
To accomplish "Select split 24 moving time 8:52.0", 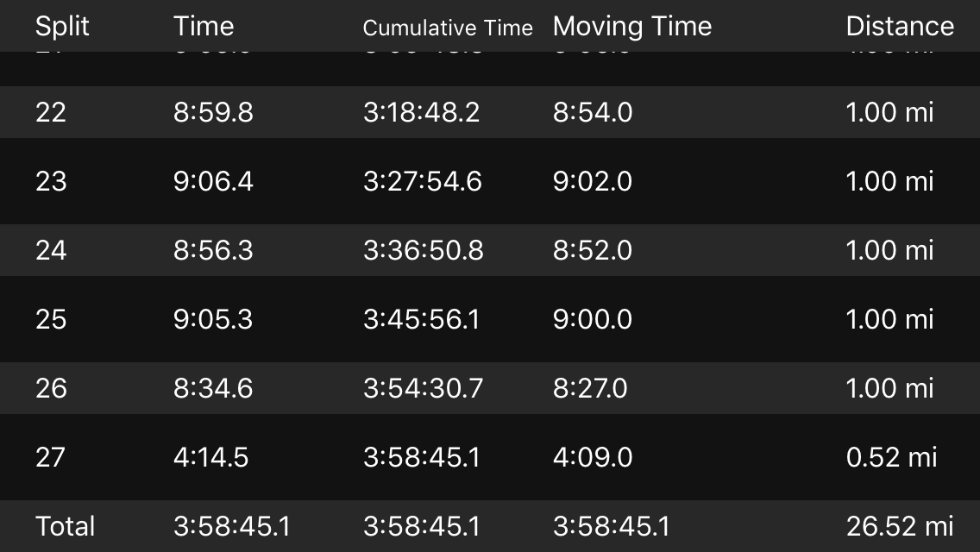I will (592, 250).
